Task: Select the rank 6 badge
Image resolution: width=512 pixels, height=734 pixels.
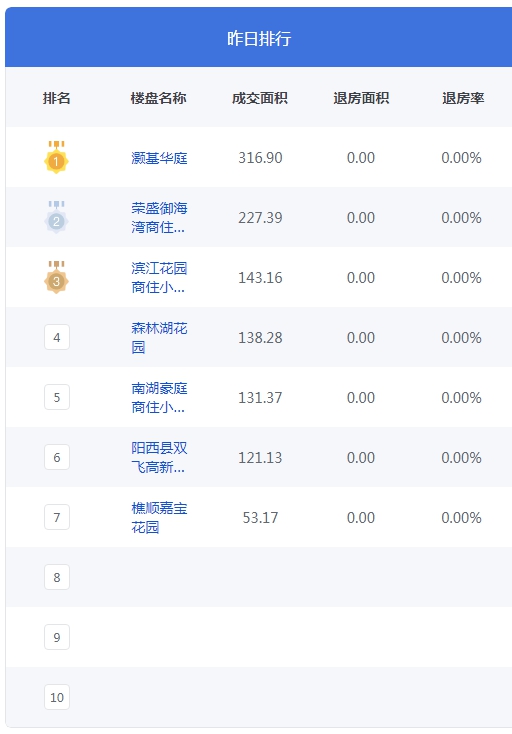Action: click(x=57, y=457)
